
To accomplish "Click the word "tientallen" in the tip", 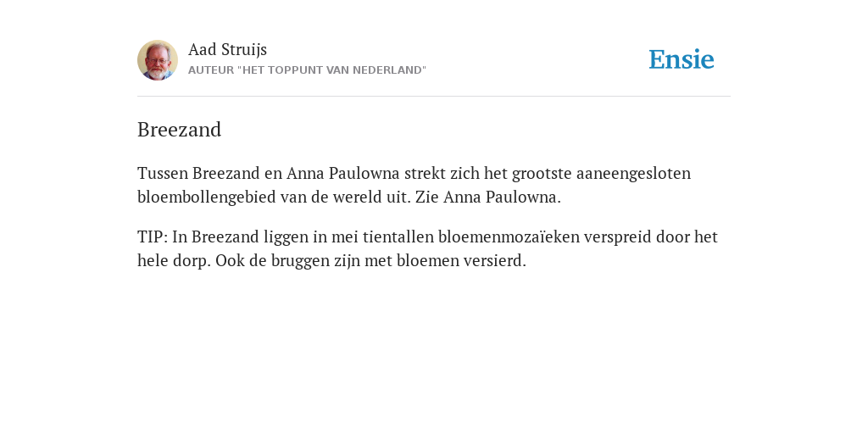I will 398,237.
